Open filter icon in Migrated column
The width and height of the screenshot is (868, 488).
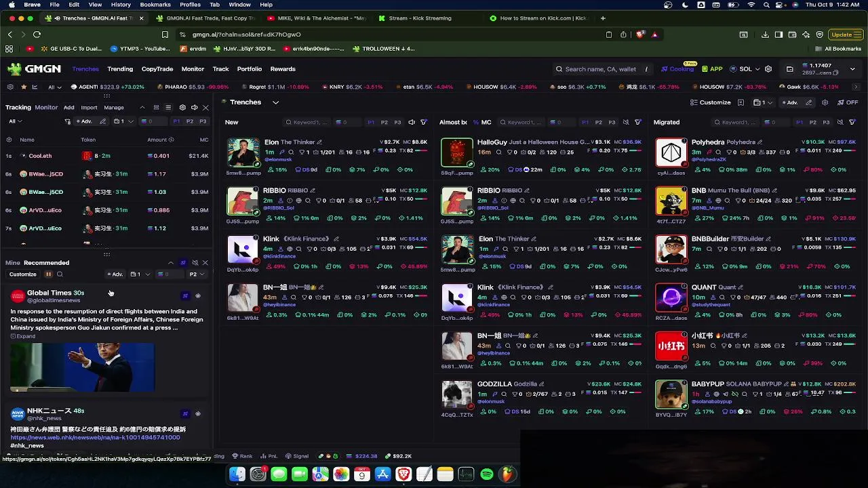[852, 122]
